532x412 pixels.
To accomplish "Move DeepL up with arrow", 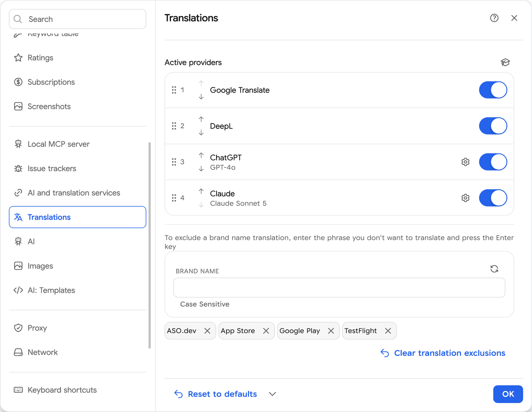I will pos(201,119).
